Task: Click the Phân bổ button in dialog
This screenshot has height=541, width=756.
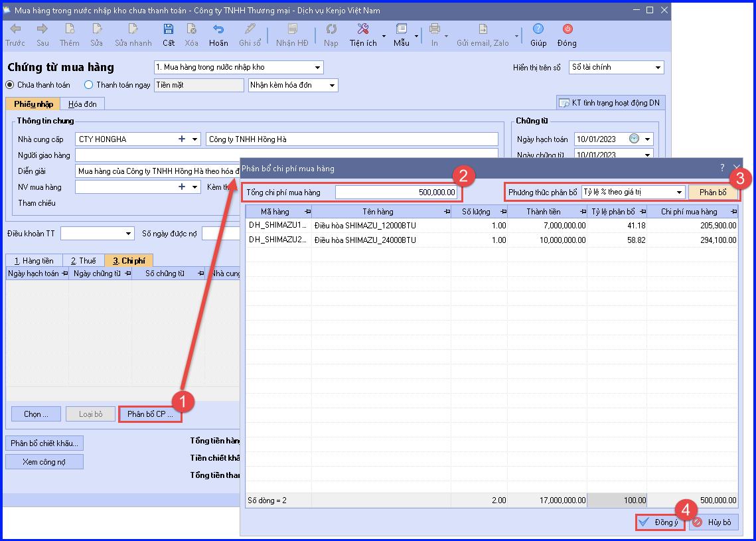Action: pos(713,193)
